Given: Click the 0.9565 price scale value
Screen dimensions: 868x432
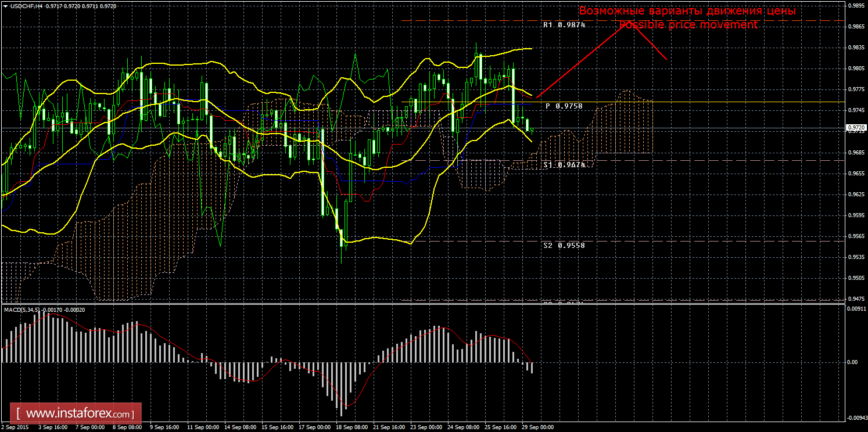Looking at the screenshot, I should pyautogui.click(x=855, y=236).
